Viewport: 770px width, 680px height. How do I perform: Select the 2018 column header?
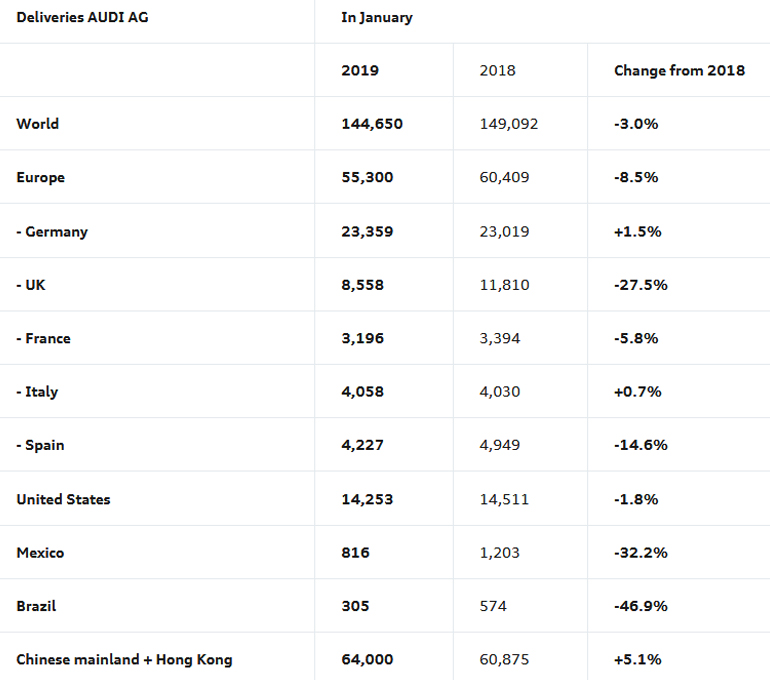498,71
